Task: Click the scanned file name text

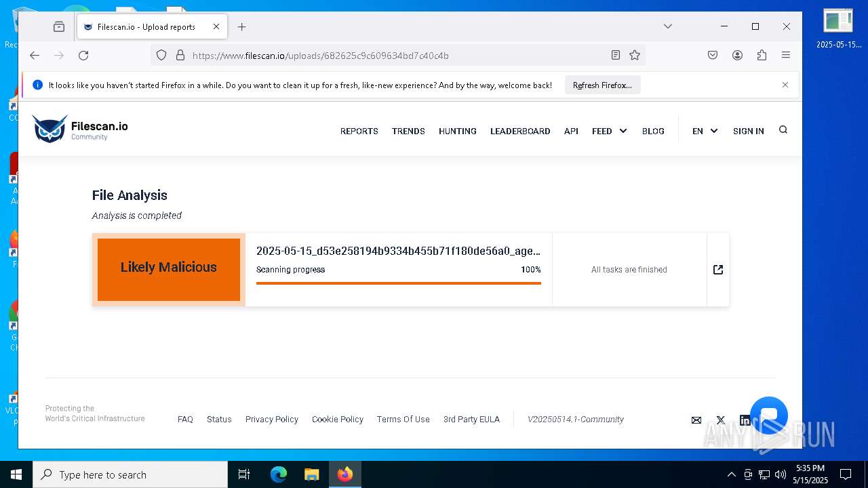Action: tap(399, 251)
